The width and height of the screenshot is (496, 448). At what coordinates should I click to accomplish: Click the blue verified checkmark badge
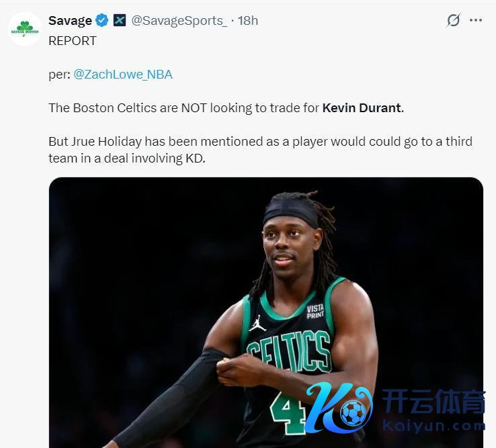pos(102,21)
